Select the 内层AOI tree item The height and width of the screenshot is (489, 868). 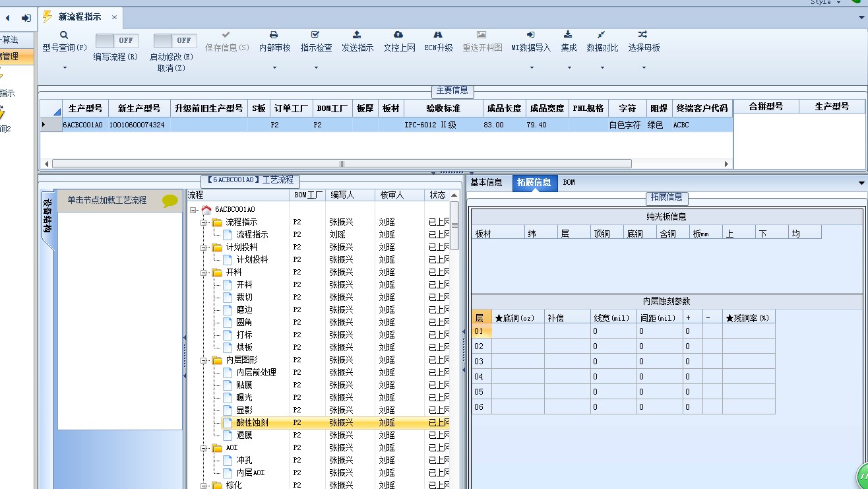(x=251, y=473)
